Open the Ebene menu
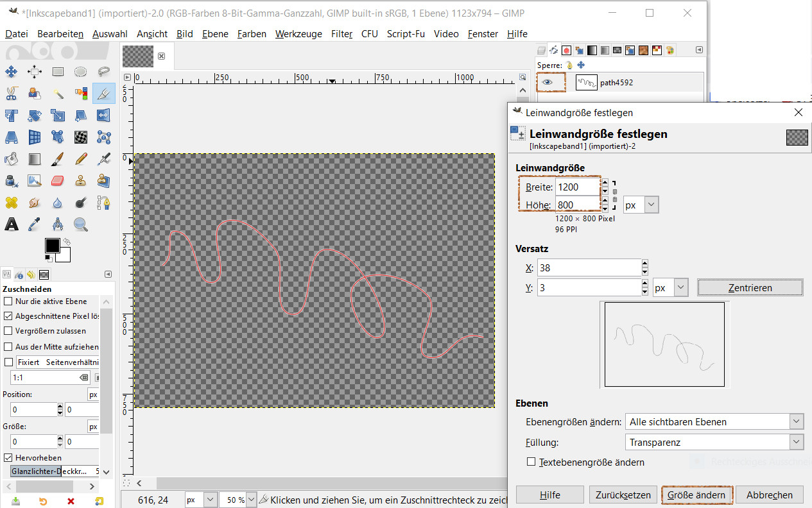 click(x=215, y=34)
